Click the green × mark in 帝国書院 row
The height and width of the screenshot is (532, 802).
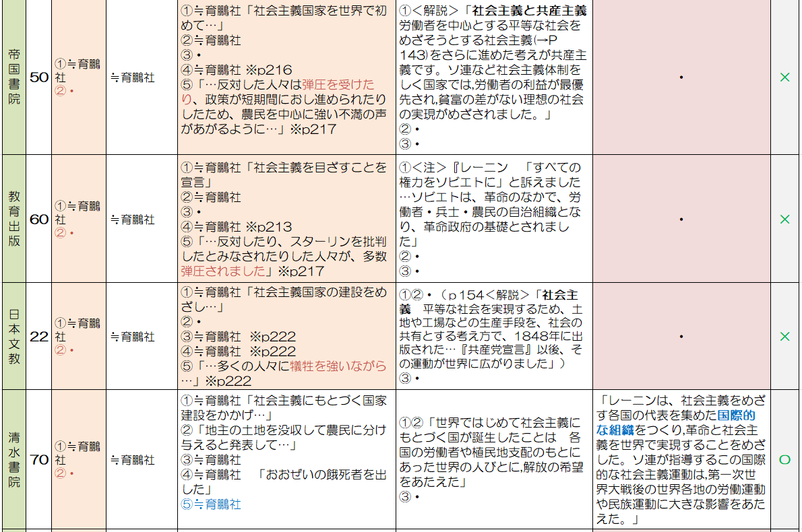pyautogui.click(x=784, y=77)
